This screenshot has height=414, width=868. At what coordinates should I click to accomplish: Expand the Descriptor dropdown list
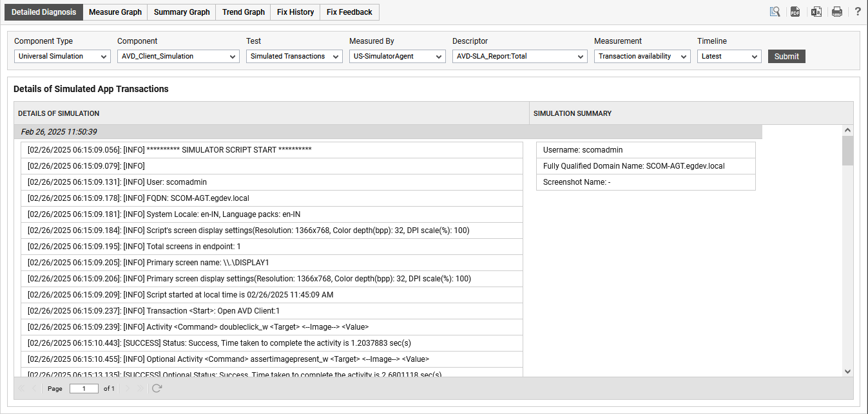(519, 57)
